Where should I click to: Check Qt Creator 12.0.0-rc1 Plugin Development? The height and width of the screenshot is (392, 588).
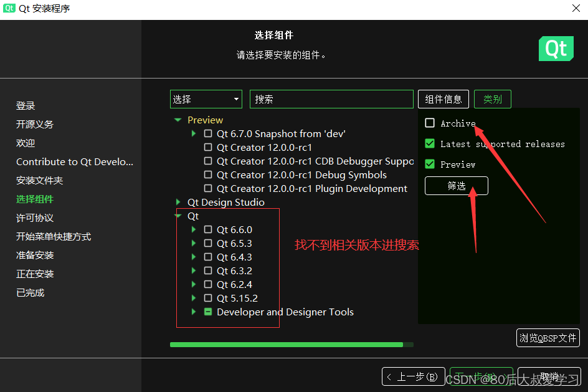208,188
